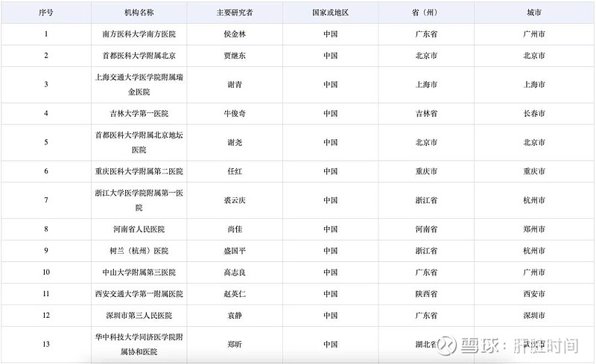
Task: Select researcher name 袁静
Action: (x=235, y=316)
